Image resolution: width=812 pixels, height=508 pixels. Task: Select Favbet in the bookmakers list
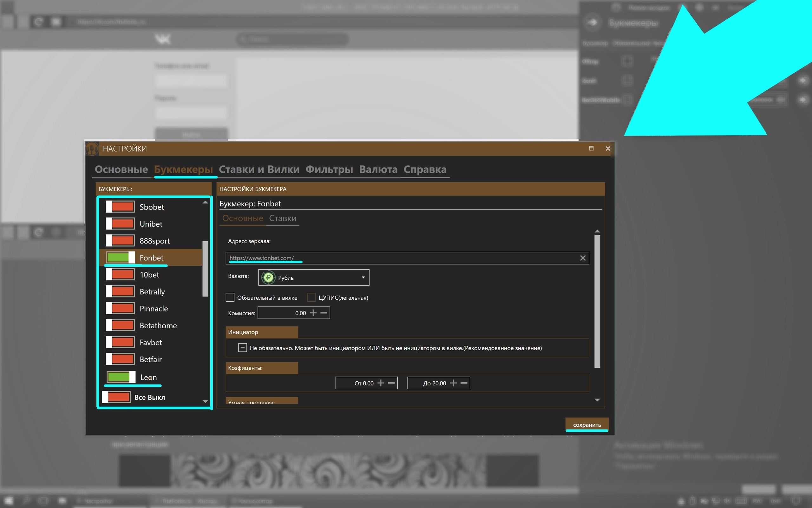click(151, 342)
